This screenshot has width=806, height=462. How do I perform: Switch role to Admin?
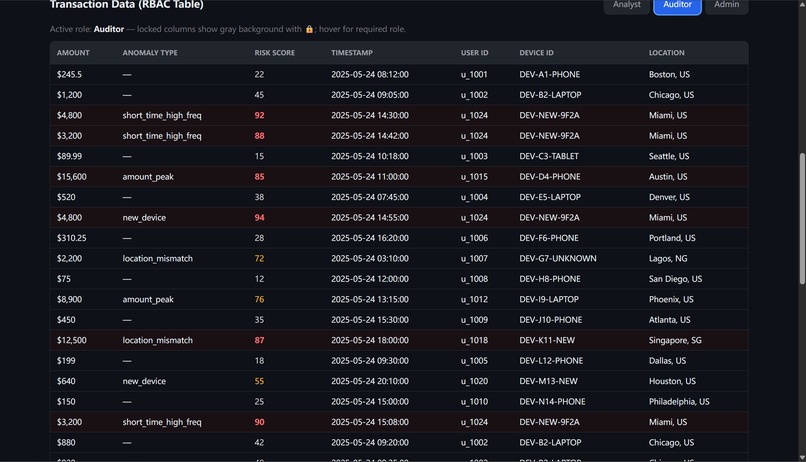(x=726, y=5)
